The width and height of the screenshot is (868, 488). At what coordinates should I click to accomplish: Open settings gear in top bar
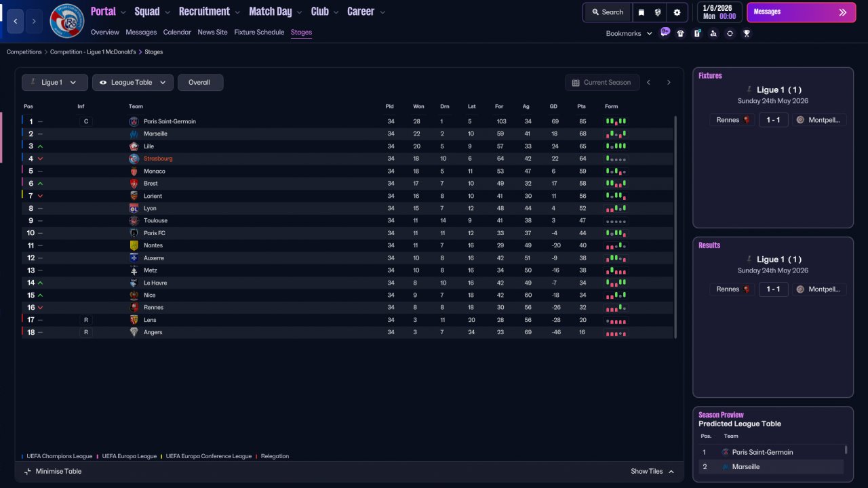677,12
